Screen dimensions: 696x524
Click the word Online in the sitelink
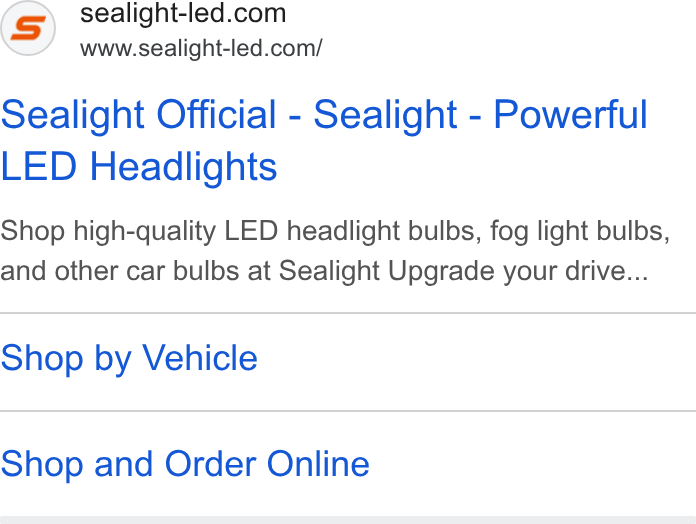pos(318,464)
